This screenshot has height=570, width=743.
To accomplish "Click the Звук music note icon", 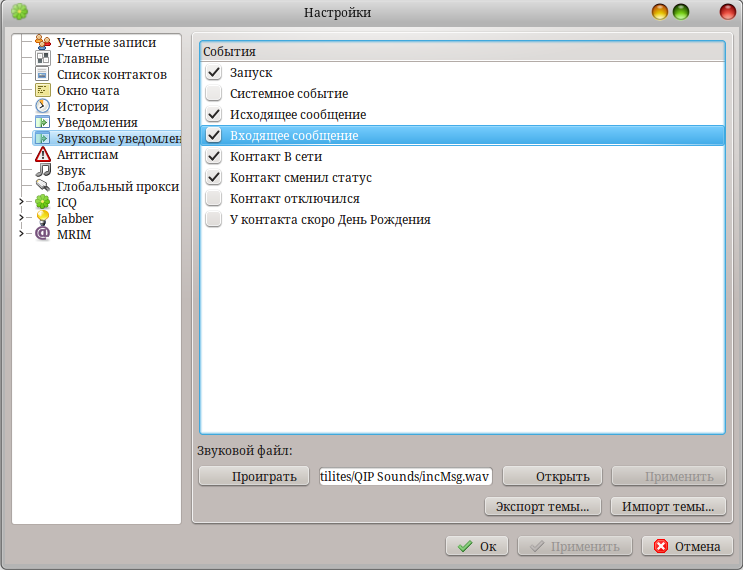I will [43, 170].
